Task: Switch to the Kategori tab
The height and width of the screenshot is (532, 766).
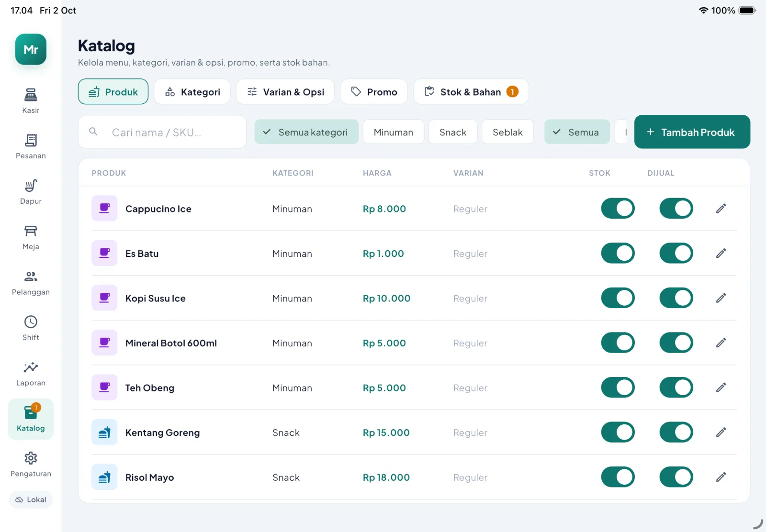Action: coord(192,92)
